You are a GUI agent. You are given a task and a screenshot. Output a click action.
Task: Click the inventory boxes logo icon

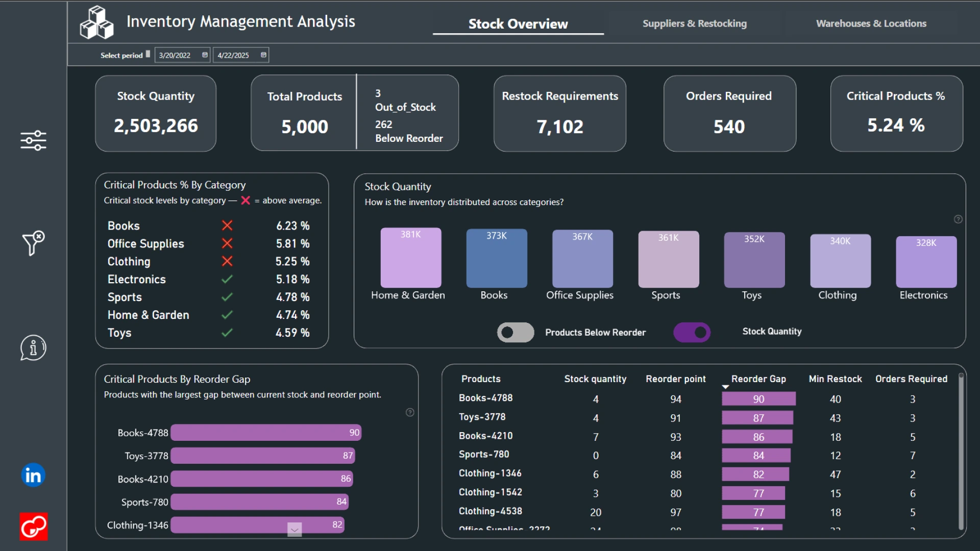click(x=96, y=22)
